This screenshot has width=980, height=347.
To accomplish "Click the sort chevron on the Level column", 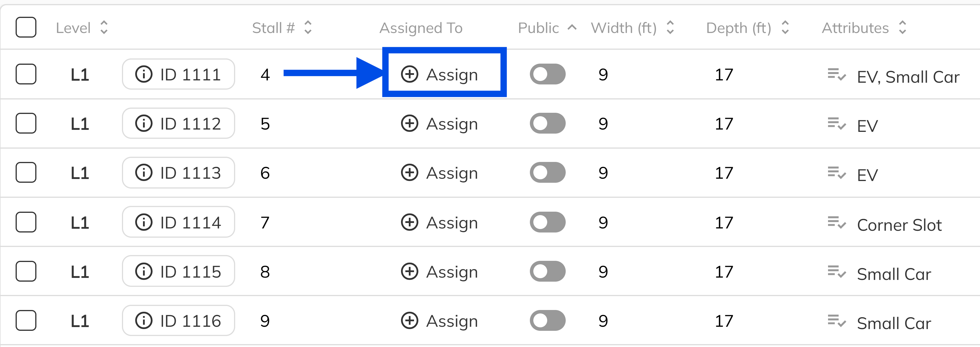I will point(104,27).
